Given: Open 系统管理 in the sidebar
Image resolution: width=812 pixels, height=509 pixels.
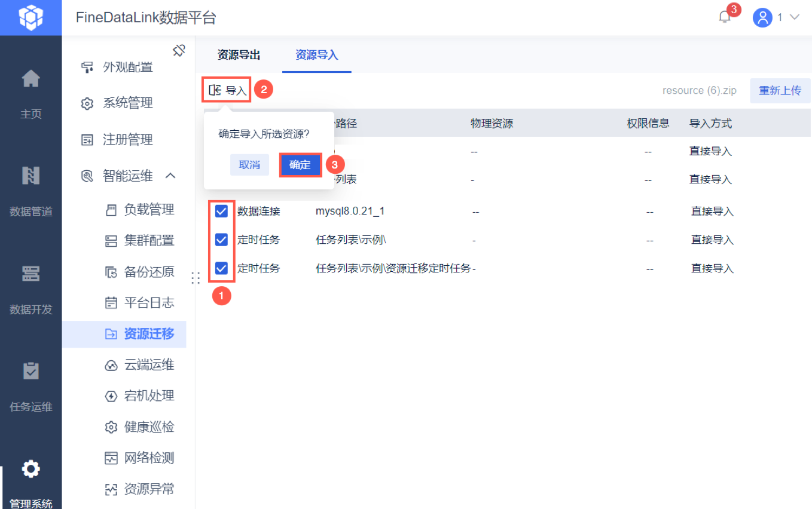Looking at the screenshot, I should [128, 103].
